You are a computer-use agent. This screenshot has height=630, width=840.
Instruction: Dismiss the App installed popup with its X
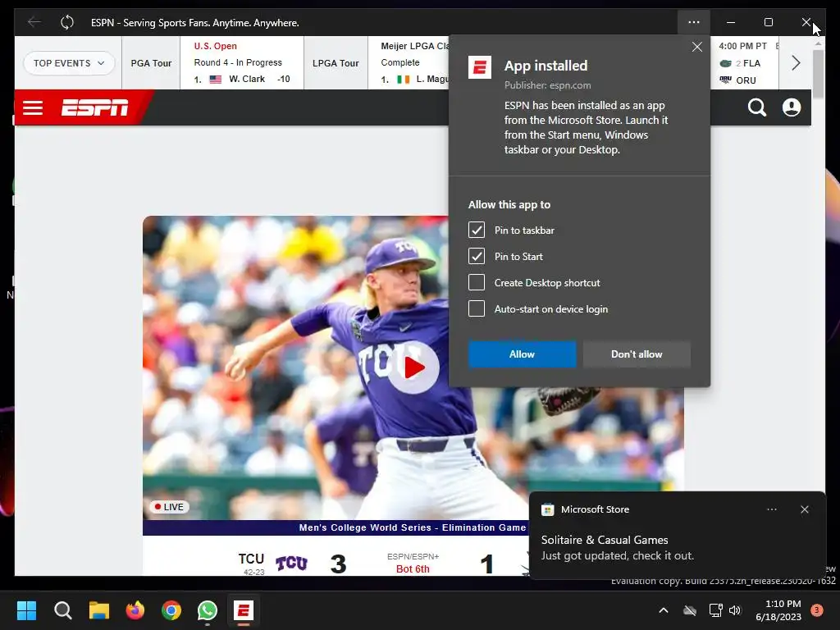pos(697,47)
